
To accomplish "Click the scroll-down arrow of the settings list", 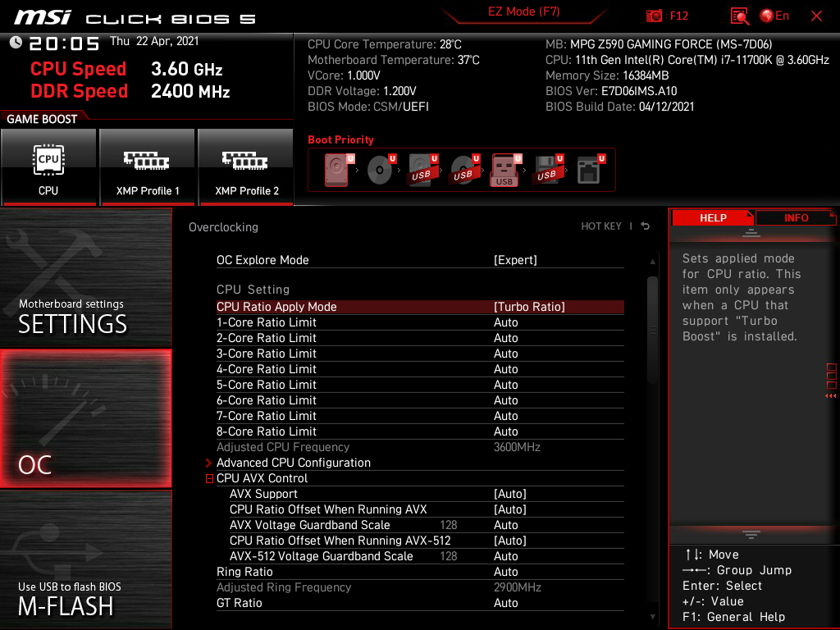I will click(x=652, y=617).
